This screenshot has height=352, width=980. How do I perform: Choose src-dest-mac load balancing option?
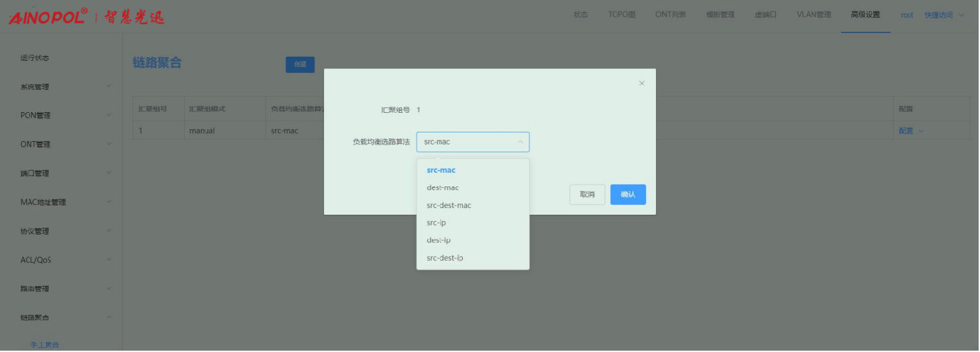pos(449,205)
